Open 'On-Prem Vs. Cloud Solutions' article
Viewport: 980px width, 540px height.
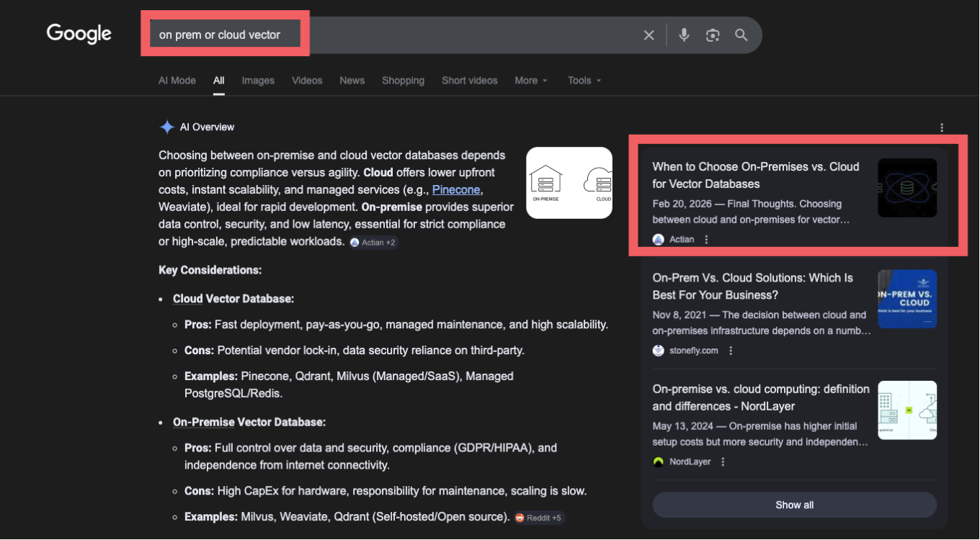click(753, 287)
